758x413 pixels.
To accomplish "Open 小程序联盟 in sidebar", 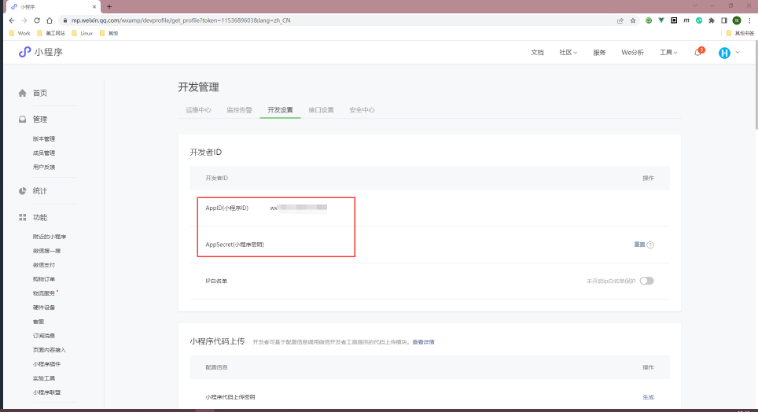I will point(47,393).
